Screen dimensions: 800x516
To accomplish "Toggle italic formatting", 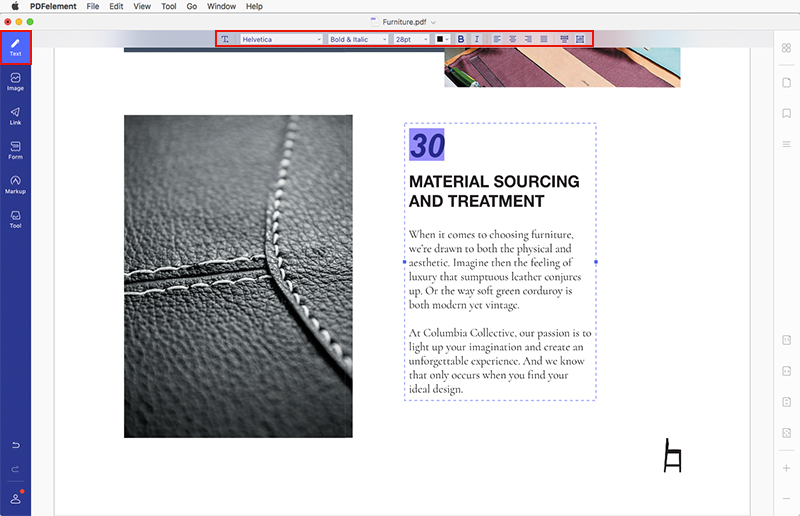I will point(476,39).
